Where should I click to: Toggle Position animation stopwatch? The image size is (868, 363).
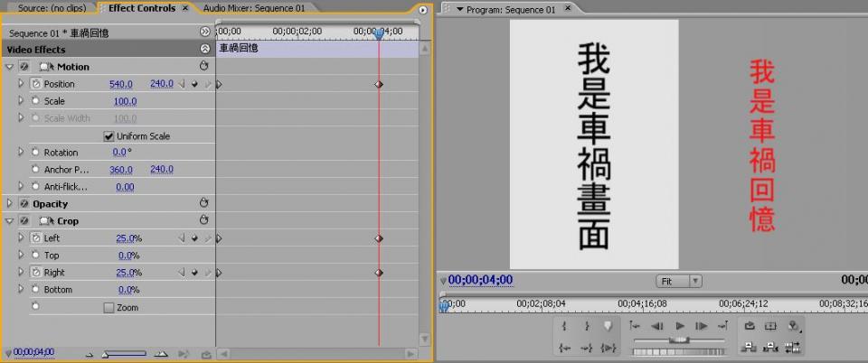pyautogui.click(x=36, y=84)
